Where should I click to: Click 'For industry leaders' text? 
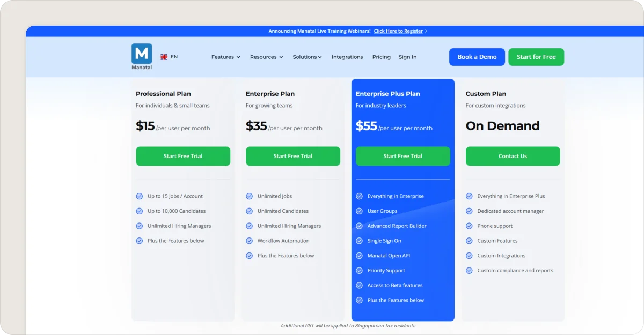point(381,106)
